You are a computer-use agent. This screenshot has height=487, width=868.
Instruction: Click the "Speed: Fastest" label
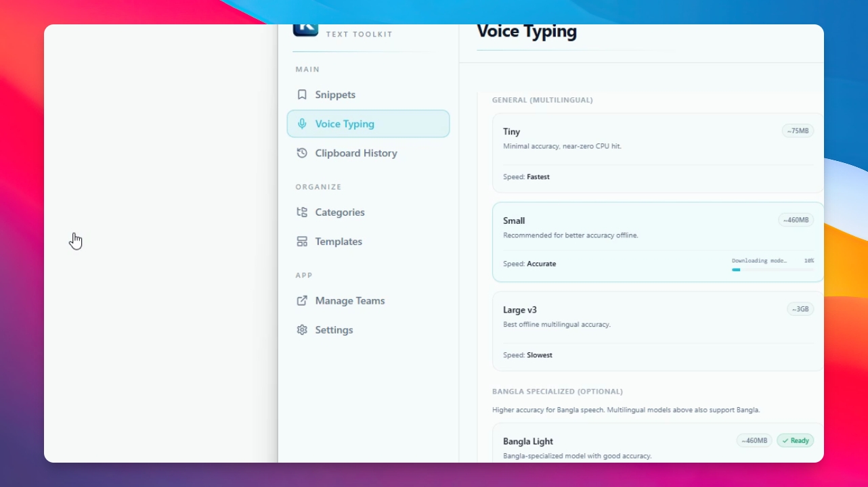click(x=526, y=177)
